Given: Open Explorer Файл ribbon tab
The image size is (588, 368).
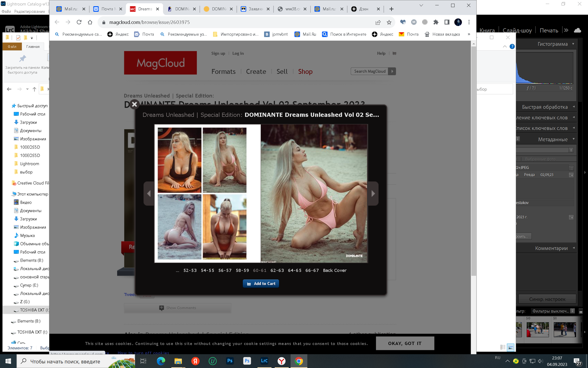Looking at the screenshot, I should click(12, 47).
